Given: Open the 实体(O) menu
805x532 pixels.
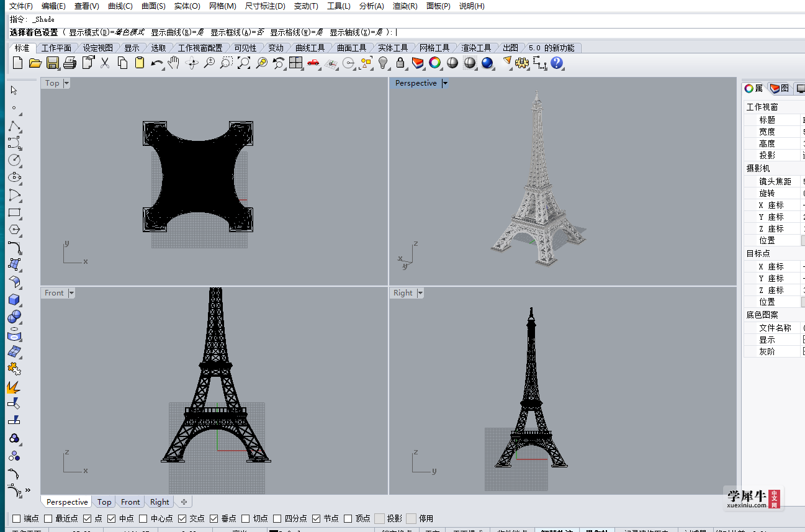Looking at the screenshot, I should pyautogui.click(x=187, y=6).
